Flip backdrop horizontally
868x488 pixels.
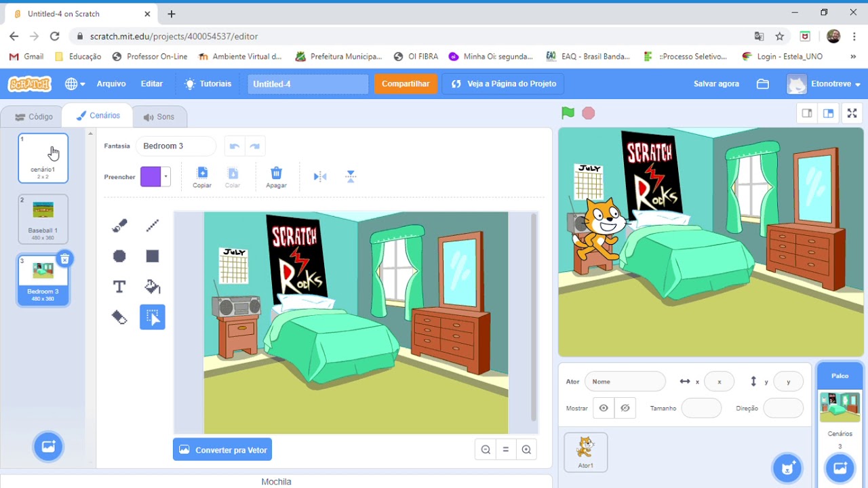point(320,177)
